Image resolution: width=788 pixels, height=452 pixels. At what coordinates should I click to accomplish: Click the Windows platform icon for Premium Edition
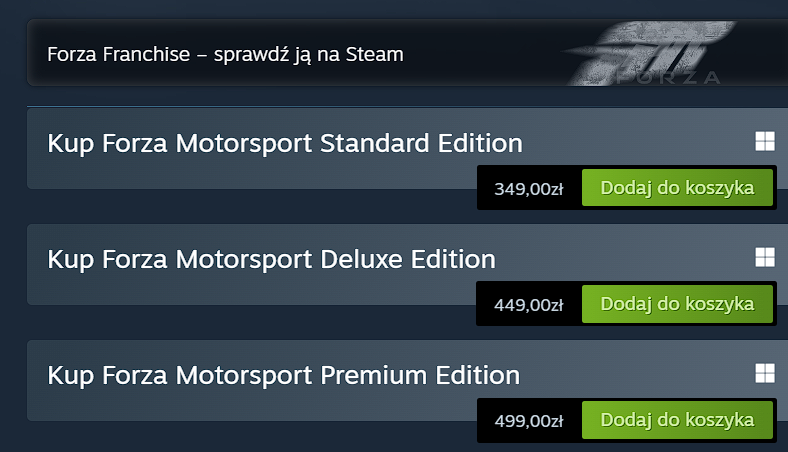coord(764,374)
